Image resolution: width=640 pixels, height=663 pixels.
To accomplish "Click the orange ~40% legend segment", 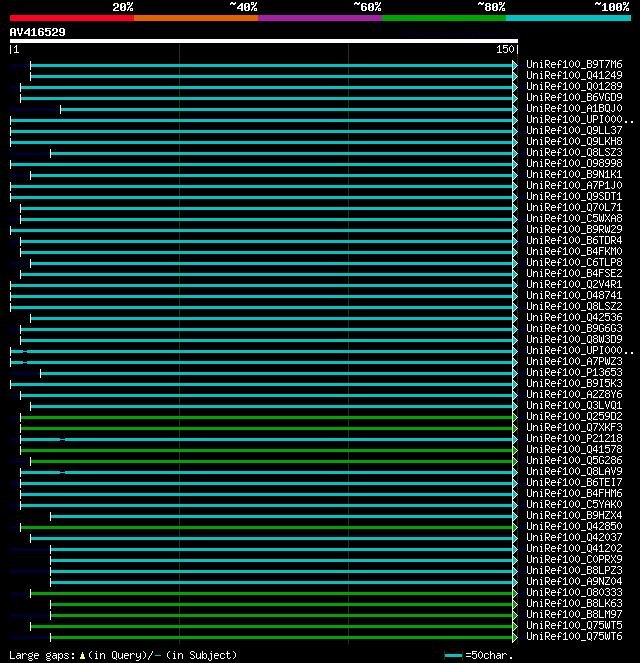I will [x=196, y=18].
